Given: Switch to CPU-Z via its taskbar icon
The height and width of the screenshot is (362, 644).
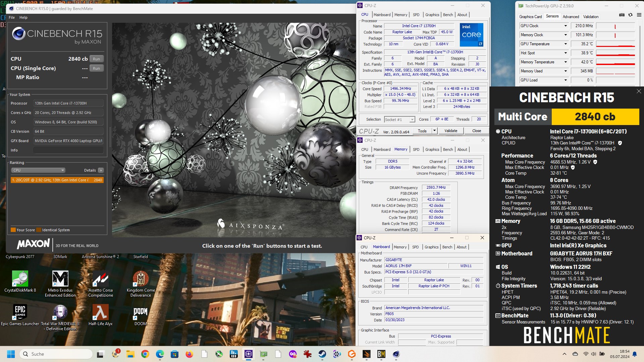Looking at the screenshot, I should [x=249, y=354].
